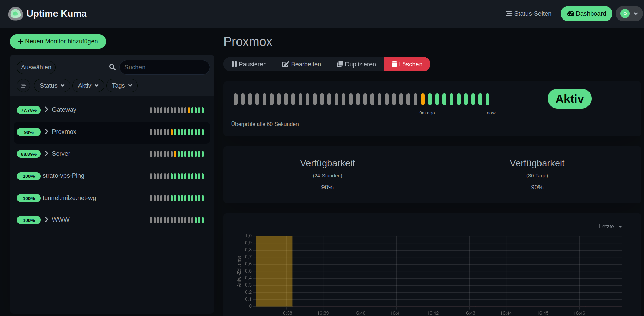This screenshot has height=316, width=644.
Task: Click the latest green heartbeat beat
Action: (x=487, y=99)
